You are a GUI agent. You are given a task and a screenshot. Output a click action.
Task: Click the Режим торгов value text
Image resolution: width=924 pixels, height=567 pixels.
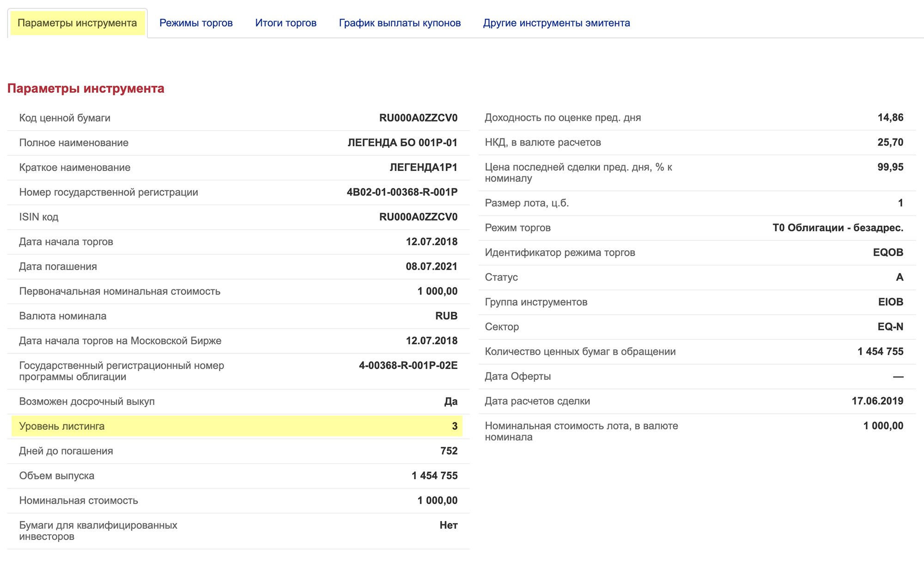pyautogui.click(x=838, y=228)
